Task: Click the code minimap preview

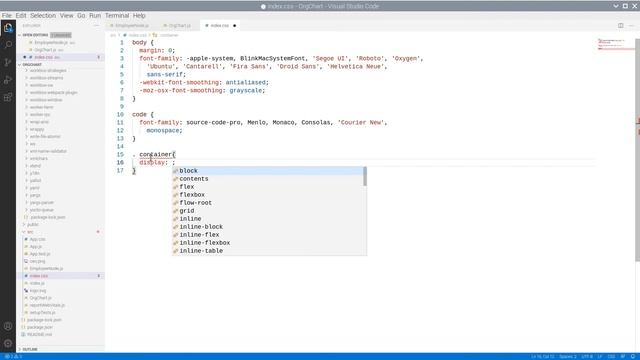Action: tap(615, 44)
